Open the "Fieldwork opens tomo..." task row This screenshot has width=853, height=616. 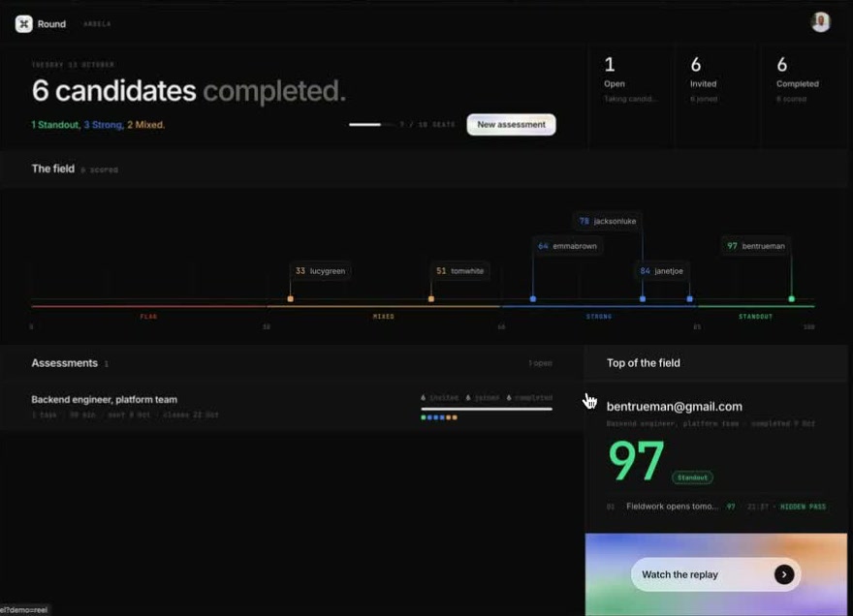tap(716, 507)
